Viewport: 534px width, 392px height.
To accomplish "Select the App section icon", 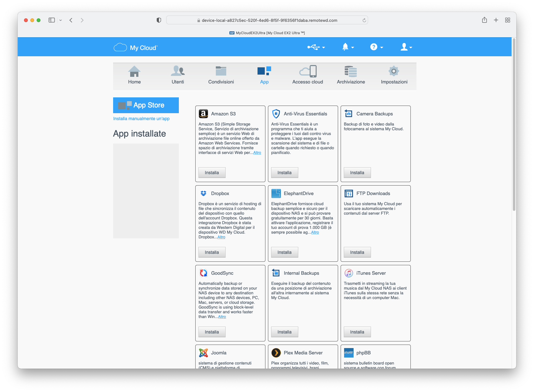I will pyautogui.click(x=264, y=71).
